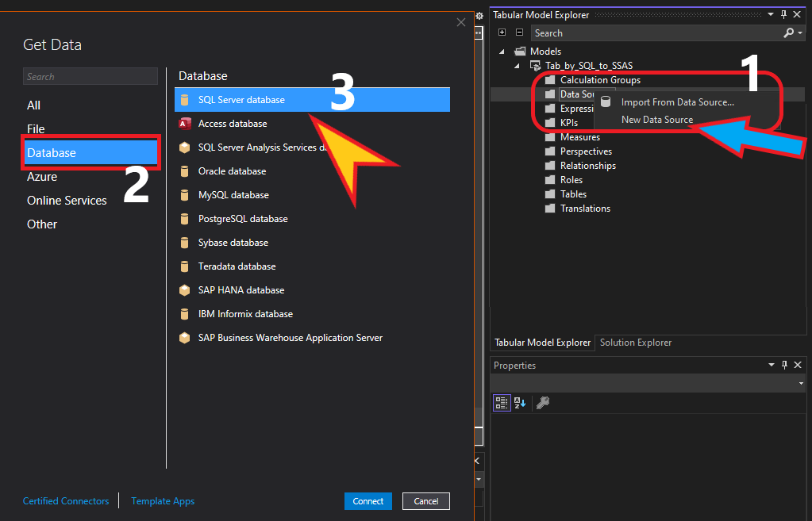
Task: Select SQL Server database in the list
Action: pos(312,100)
